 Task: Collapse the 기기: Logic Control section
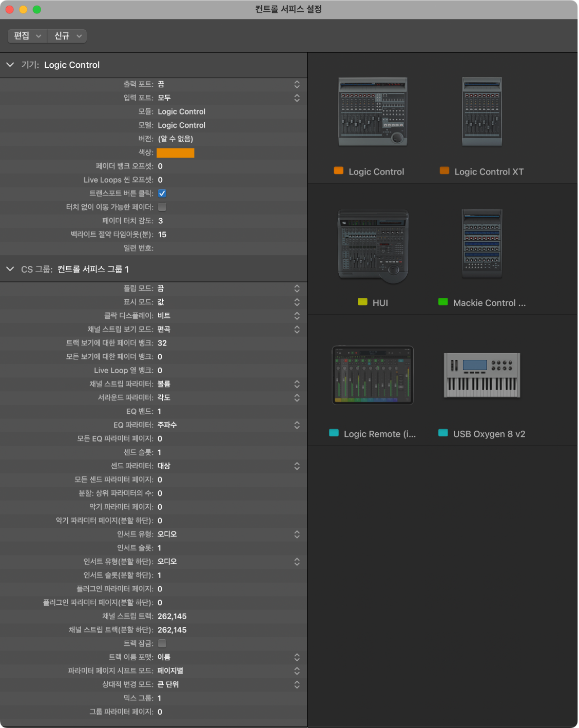click(x=10, y=65)
